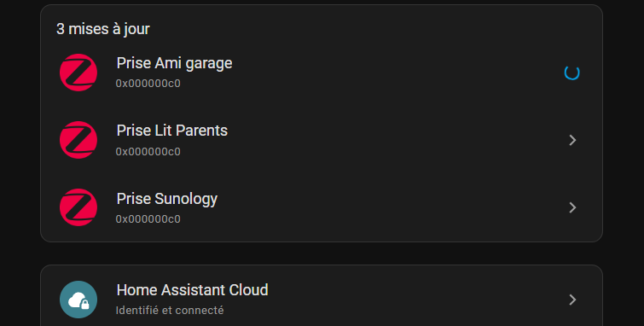Click blank area in the Home Assistant Cloud row
This screenshot has height=326, width=644.
(x=411, y=300)
